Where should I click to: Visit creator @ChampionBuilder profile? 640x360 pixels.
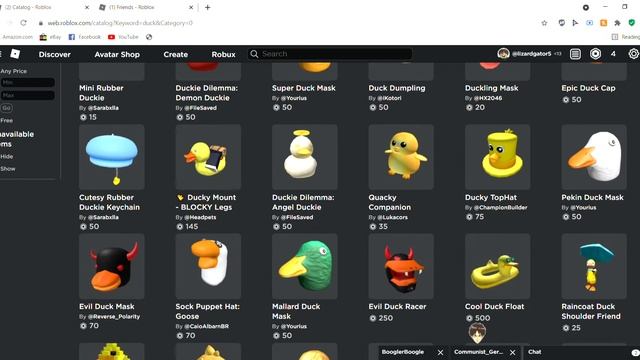point(500,207)
